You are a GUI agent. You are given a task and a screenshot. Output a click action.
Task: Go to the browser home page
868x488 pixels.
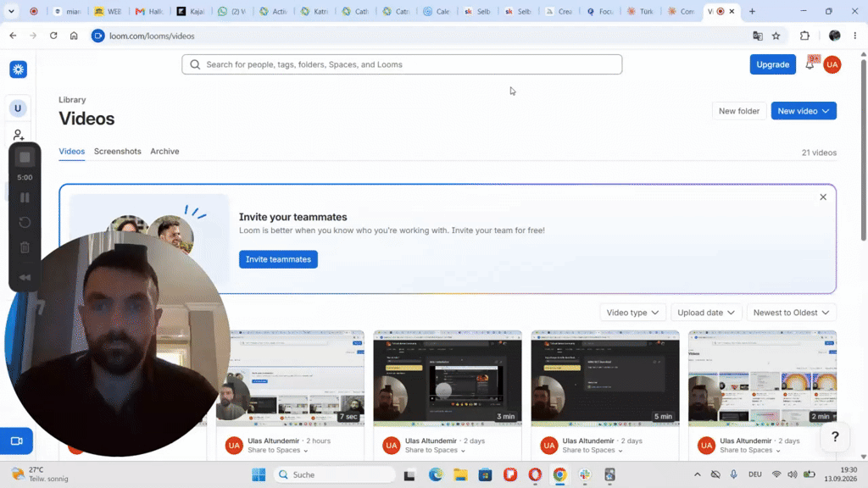74,36
